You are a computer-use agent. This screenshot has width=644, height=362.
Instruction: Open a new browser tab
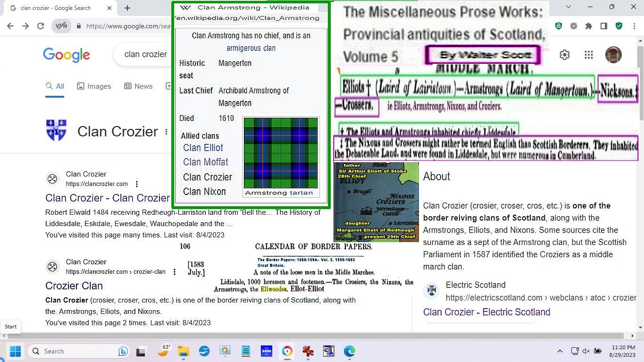point(127,8)
